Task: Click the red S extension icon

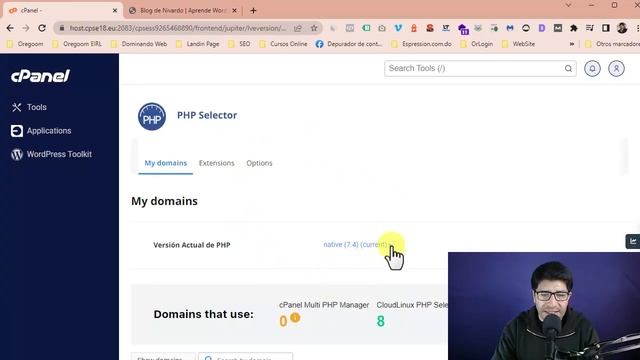Action: pyautogui.click(x=430, y=28)
